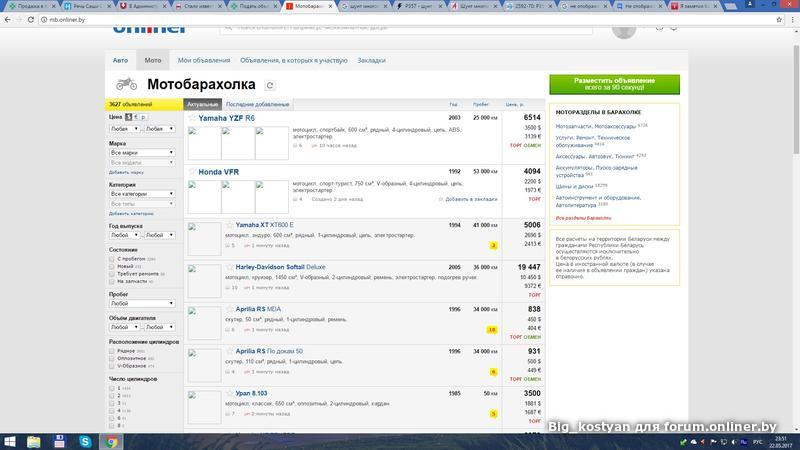Click the browser back arrow
The width and height of the screenshot is (800, 450).
7,19
